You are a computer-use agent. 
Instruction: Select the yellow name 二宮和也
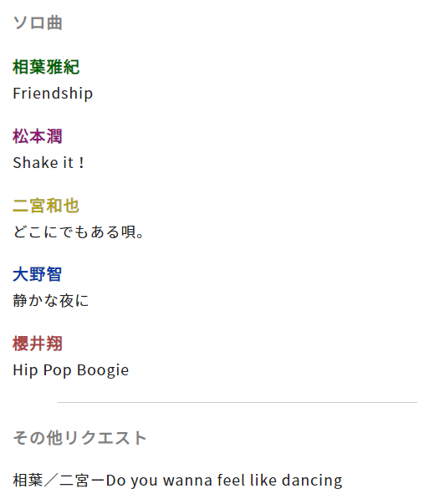coord(46,206)
